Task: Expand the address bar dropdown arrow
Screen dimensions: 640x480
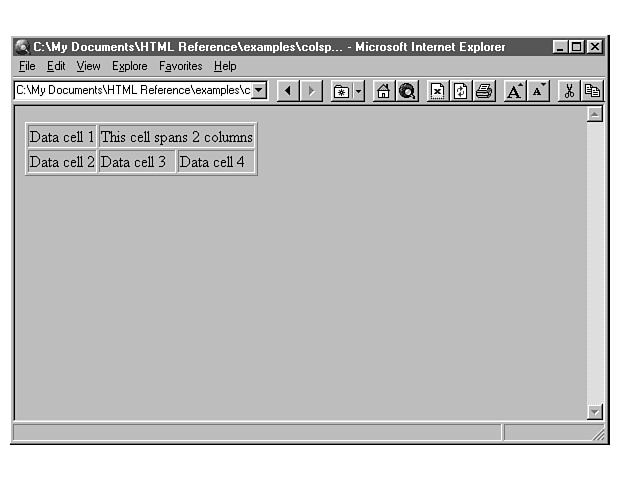Action: point(259,90)
